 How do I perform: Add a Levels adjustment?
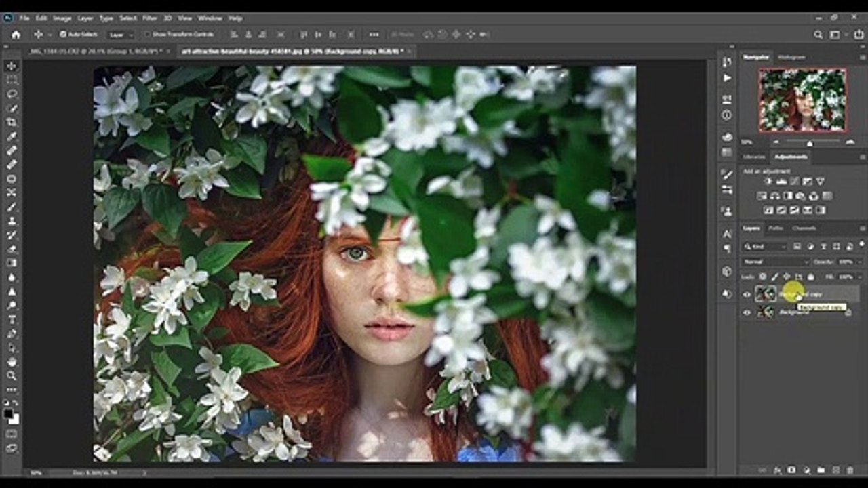781,182
